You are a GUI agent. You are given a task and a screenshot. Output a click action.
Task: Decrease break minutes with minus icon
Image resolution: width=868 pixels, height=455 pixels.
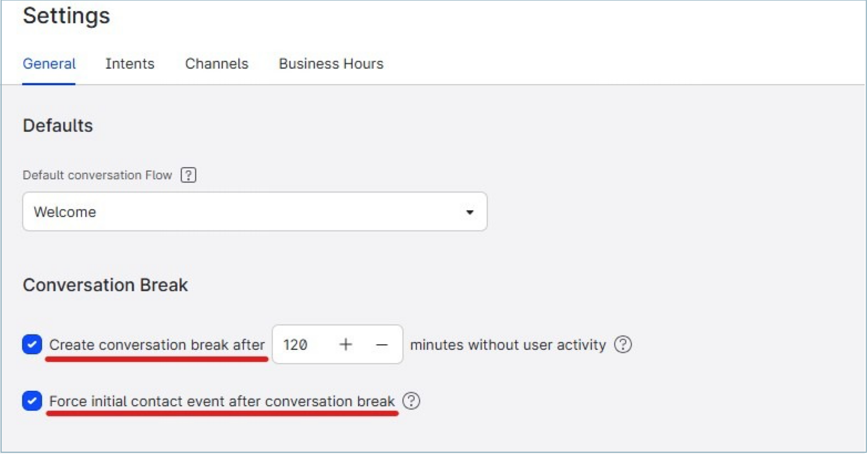381,345
